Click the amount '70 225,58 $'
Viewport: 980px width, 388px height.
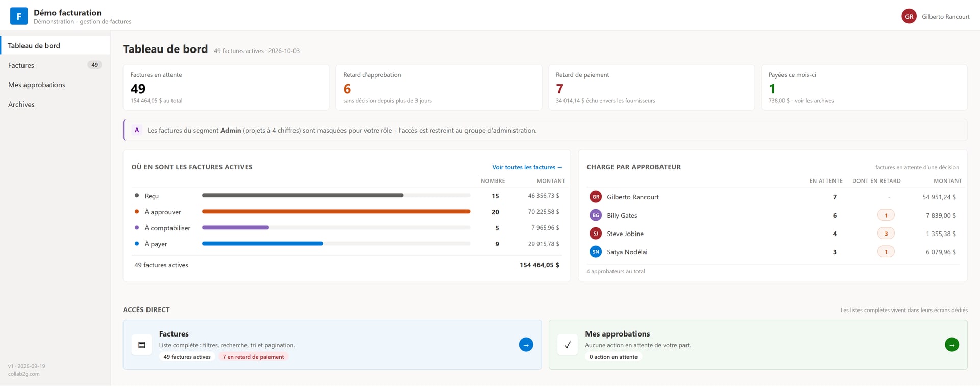tap(543, 211)
